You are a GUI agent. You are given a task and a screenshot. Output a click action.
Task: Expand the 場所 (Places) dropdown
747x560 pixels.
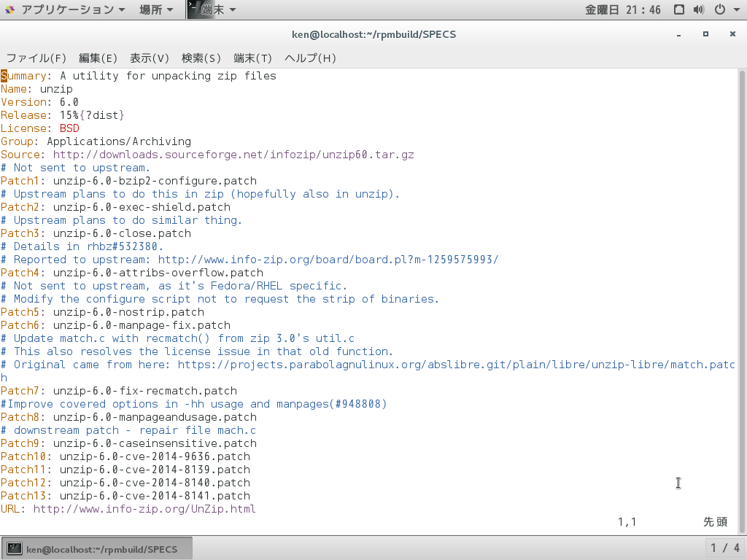pyautogui.click(x=155, y=10)
